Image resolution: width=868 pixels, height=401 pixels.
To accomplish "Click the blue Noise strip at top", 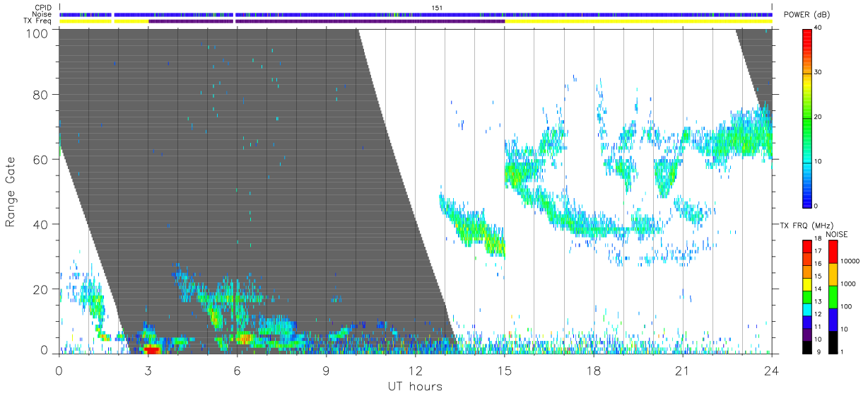I will [416, 14].
